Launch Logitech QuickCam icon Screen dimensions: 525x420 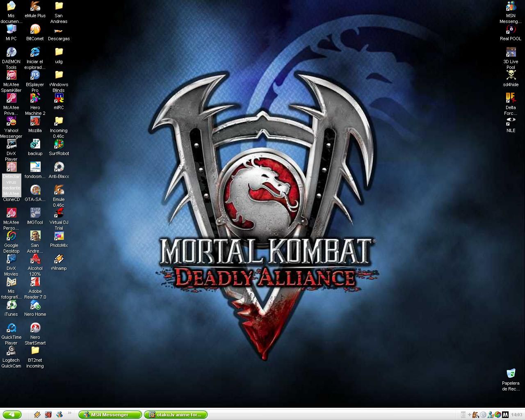[11, 351]
